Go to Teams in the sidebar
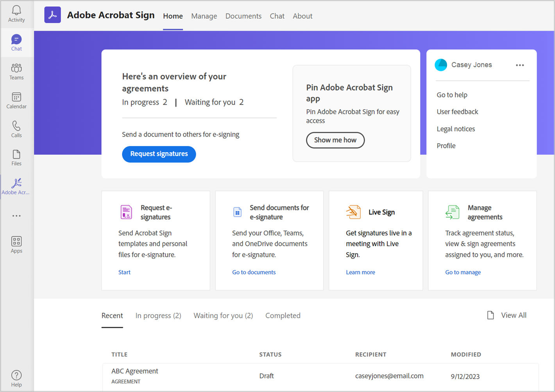This screenshot has height=392, width=555. [16, 71]
